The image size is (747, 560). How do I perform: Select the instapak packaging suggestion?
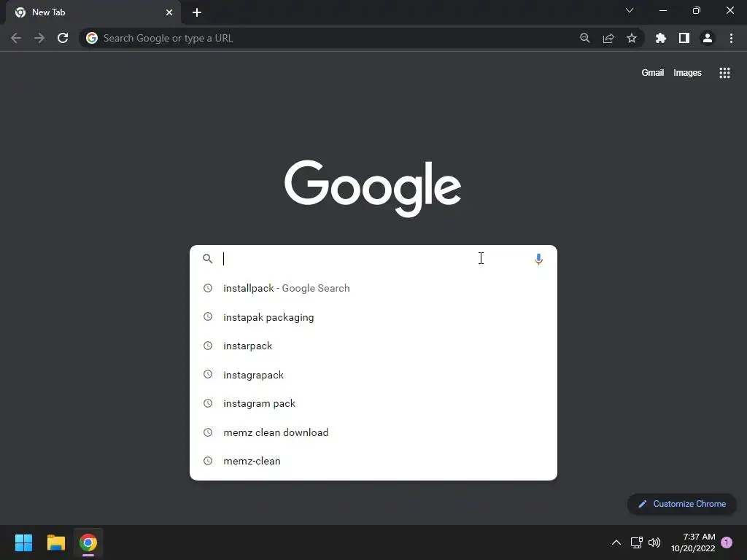(373, 317)
